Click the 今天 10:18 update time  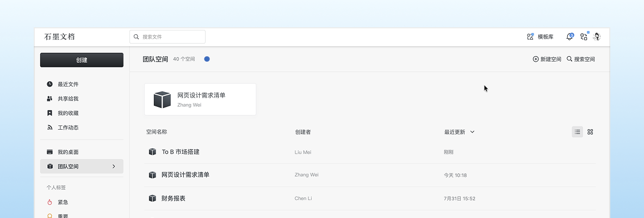click(x=455, y=175)
